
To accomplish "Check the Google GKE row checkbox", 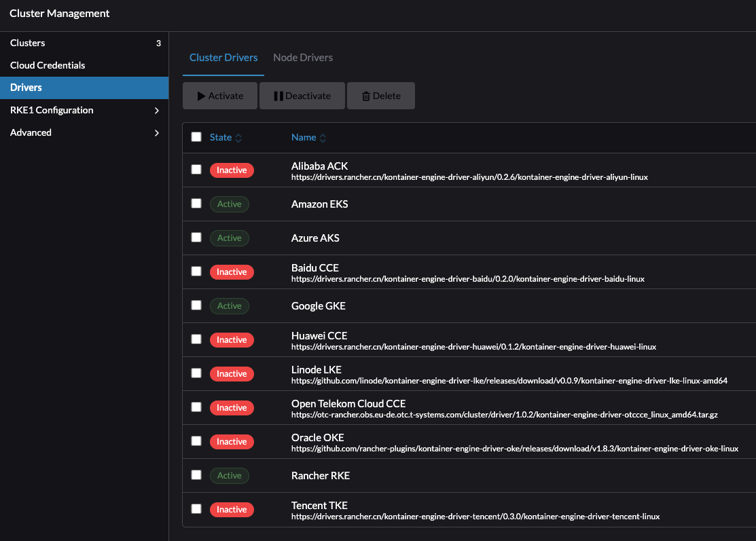I will 196,305.
